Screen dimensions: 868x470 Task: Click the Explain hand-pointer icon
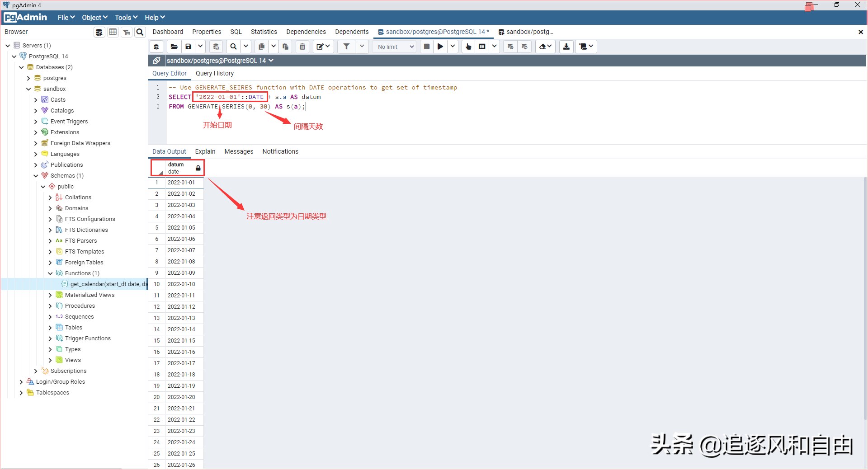(468, 47)
